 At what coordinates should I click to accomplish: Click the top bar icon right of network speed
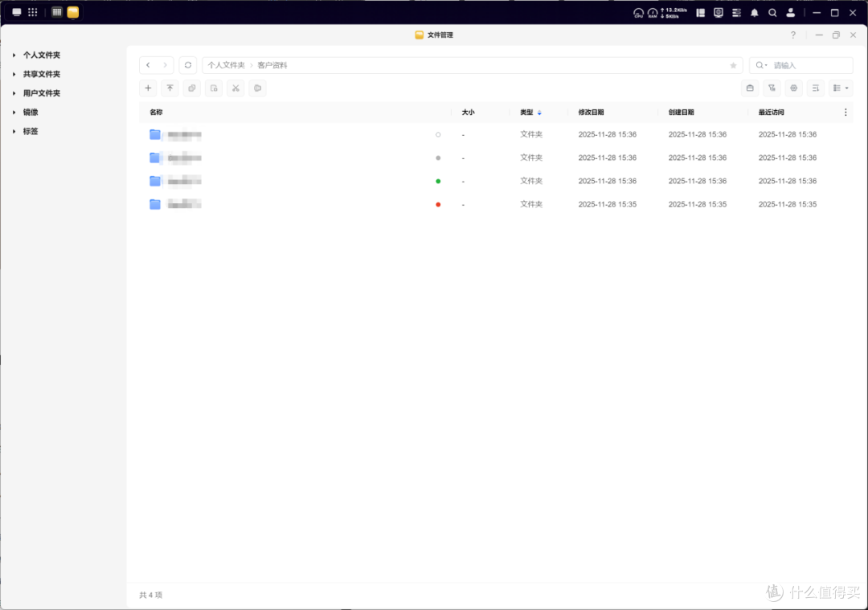point(700,12)
